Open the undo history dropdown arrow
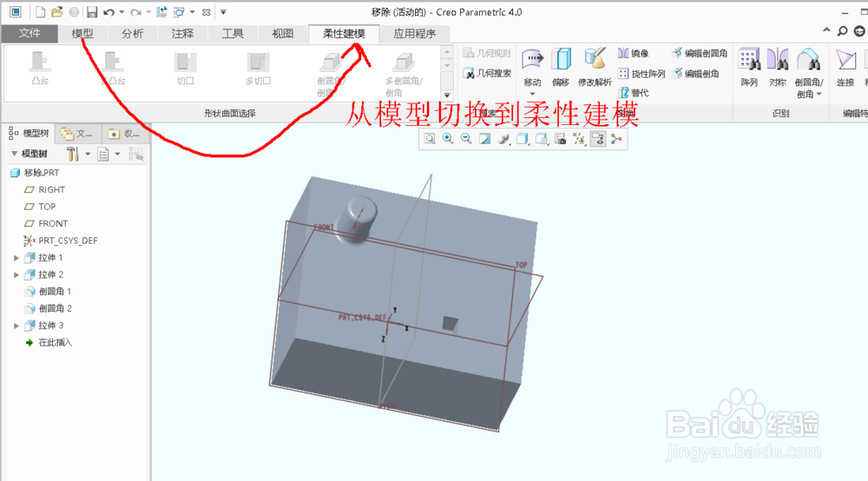This screenshot has height=481, width=868. point(122,11)
